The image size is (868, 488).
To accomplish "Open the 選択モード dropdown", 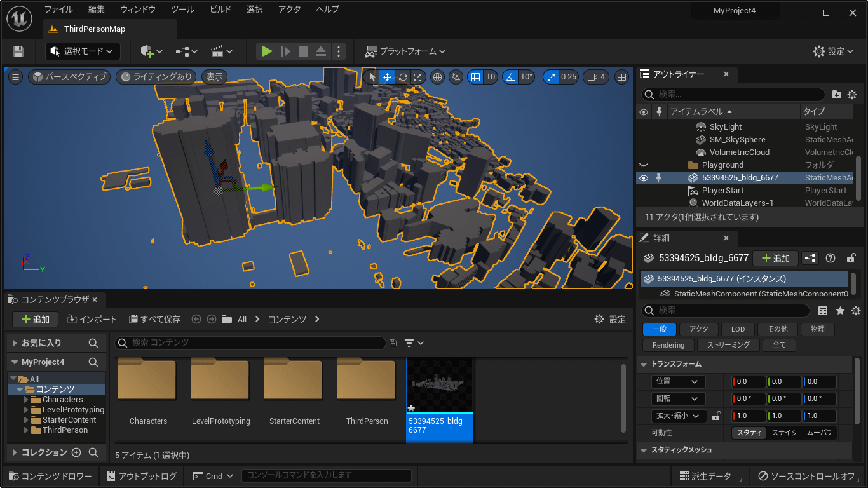I will coord(83,51).
